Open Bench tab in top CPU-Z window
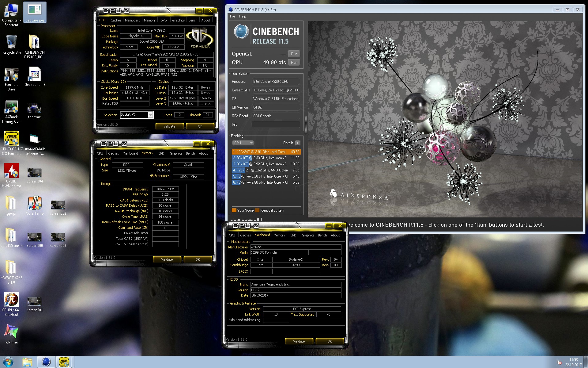This screenshot has height=368, width=588. tap(193, 20)
